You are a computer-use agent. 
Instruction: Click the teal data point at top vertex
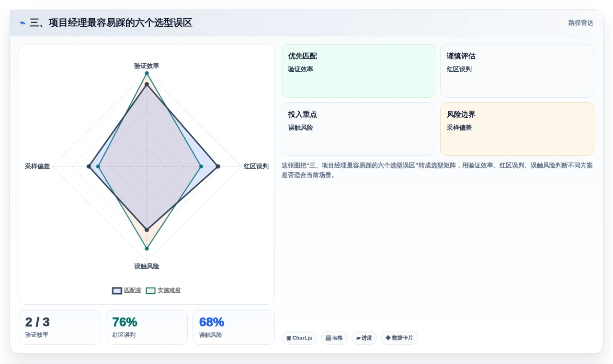[147, 73]
